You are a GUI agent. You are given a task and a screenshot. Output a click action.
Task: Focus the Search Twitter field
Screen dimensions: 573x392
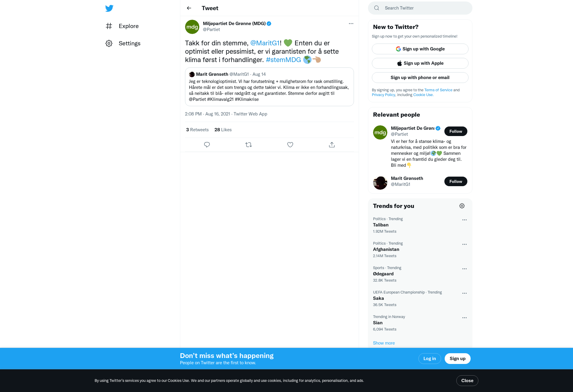coord(420,8)
